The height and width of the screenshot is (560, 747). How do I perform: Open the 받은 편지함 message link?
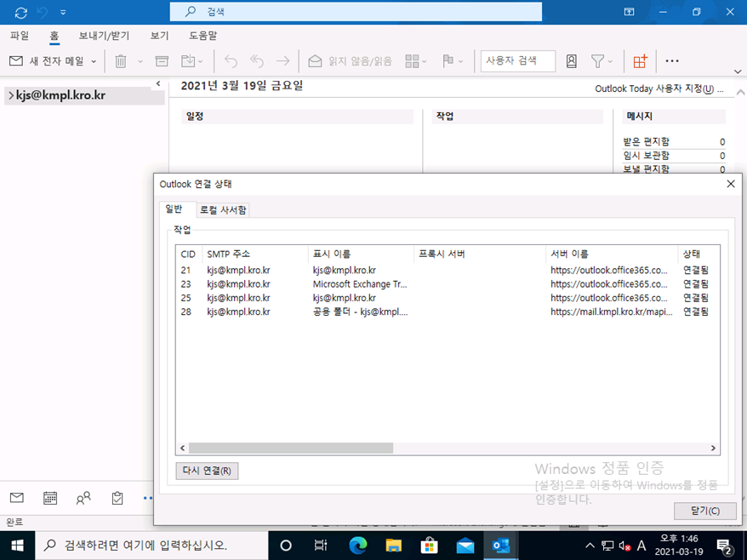[x=646, y=141]
